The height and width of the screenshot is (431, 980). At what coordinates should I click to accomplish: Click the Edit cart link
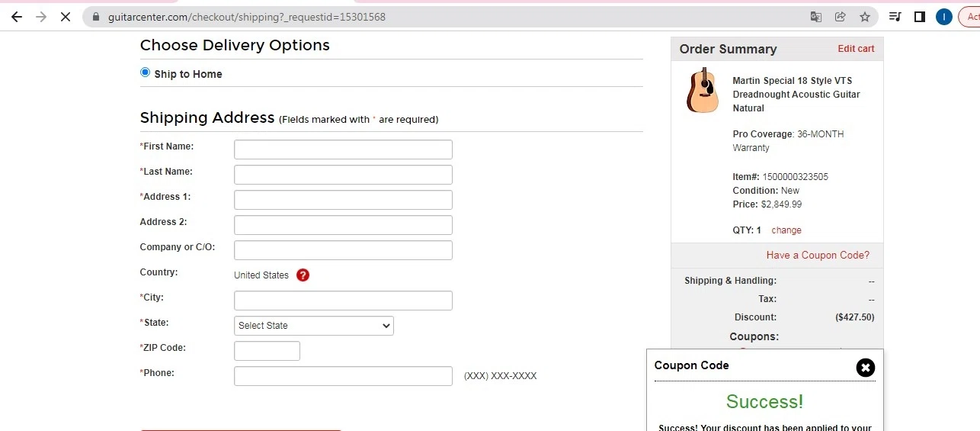point(856,49)
